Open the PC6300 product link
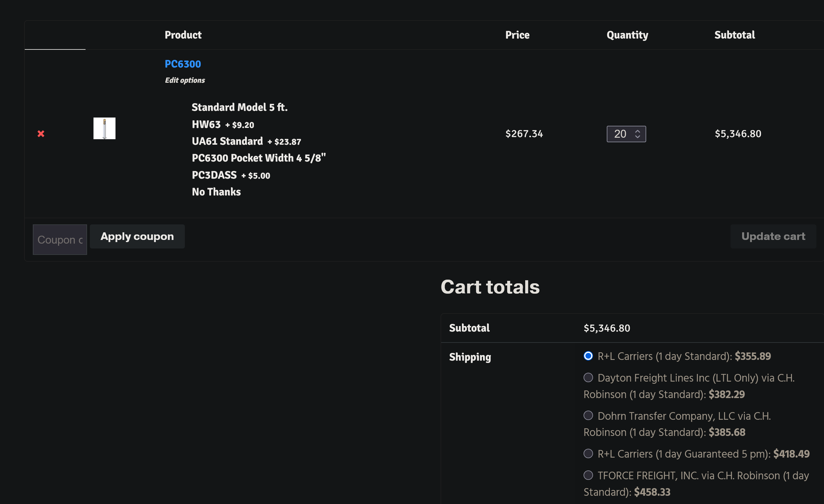Image resolution: width=824 pixels, height=504 pixels. pyautogui.click(x=183, y=64)
